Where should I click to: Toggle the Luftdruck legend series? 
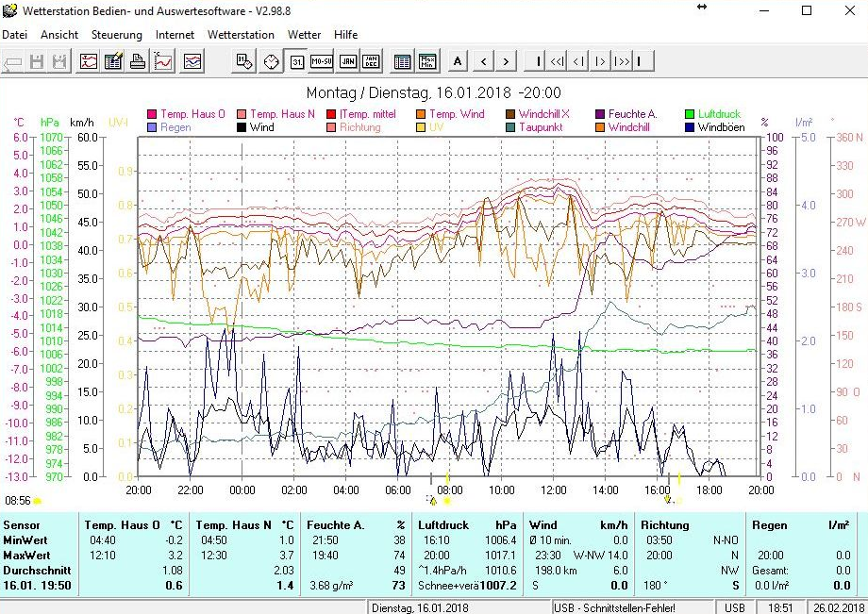(716, 114)
